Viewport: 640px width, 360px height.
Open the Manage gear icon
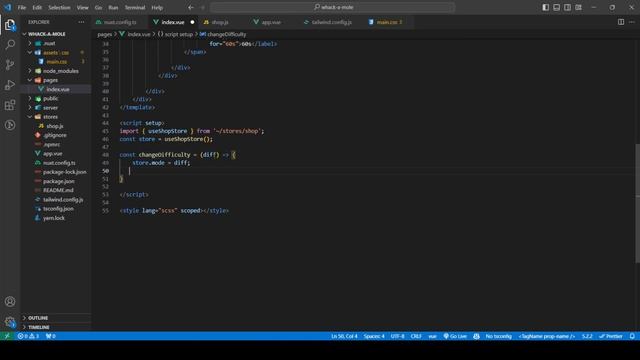[10, 322]
